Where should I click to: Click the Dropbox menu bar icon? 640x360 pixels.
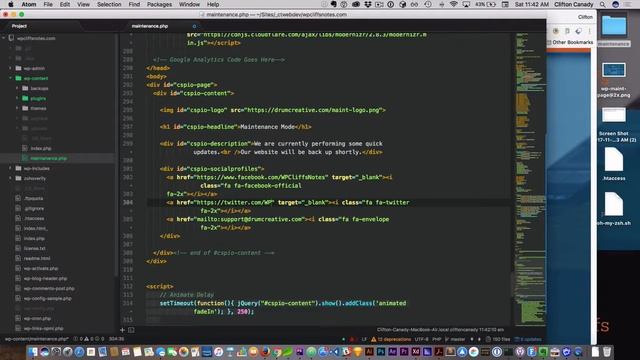tap(368, 4)
